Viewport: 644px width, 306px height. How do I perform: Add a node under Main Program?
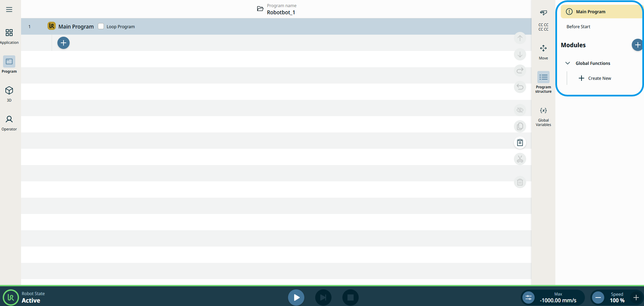coord(64,43)
